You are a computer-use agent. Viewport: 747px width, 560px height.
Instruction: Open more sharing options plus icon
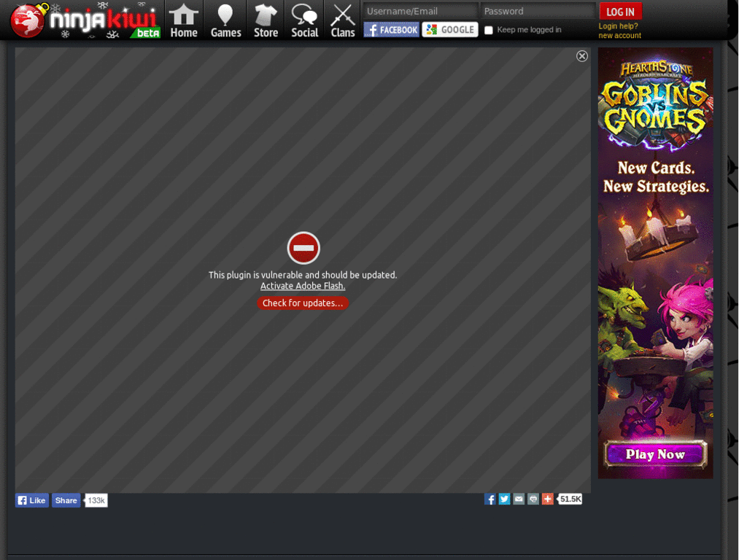coord(547,499)
